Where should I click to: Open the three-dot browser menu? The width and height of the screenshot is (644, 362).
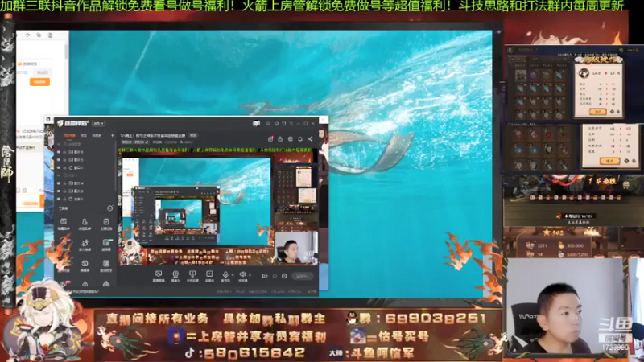click(x=62, y=35)
